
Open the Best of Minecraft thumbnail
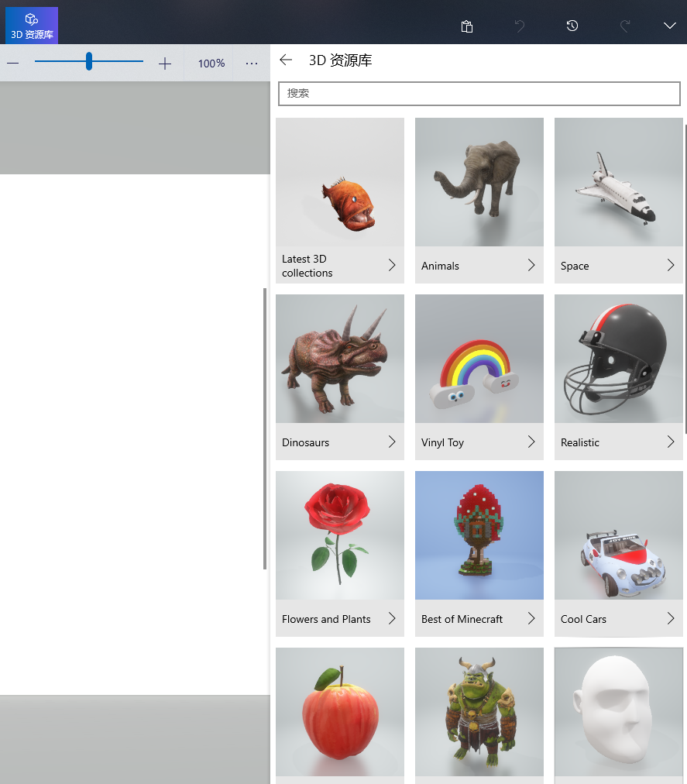click(479, 535)
